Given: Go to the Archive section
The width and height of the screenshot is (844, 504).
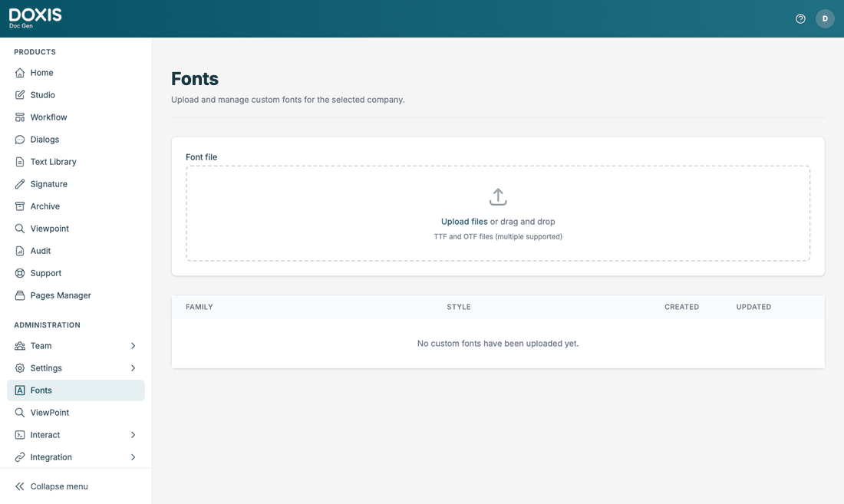Looking at the screenshot, I should 76,206.
